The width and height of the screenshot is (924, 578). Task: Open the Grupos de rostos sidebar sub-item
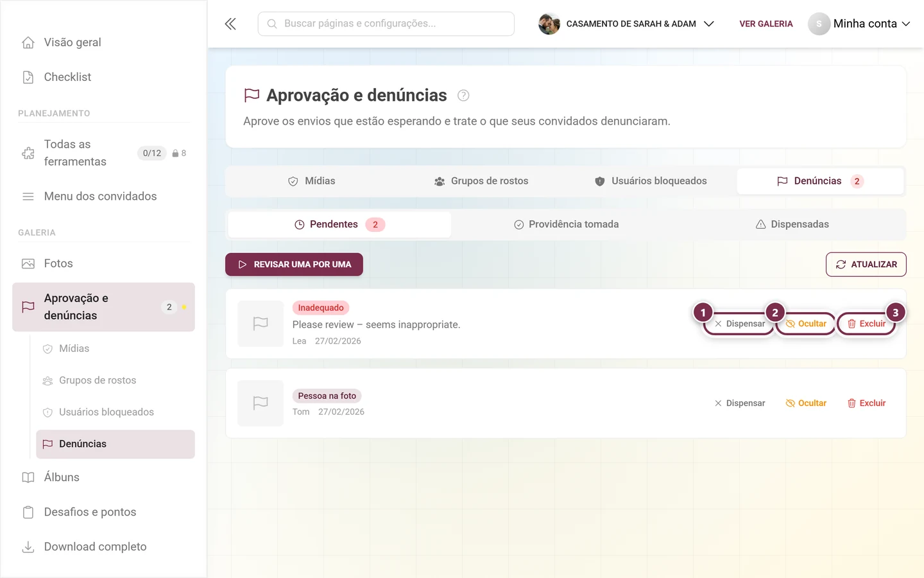pos(116,380)
